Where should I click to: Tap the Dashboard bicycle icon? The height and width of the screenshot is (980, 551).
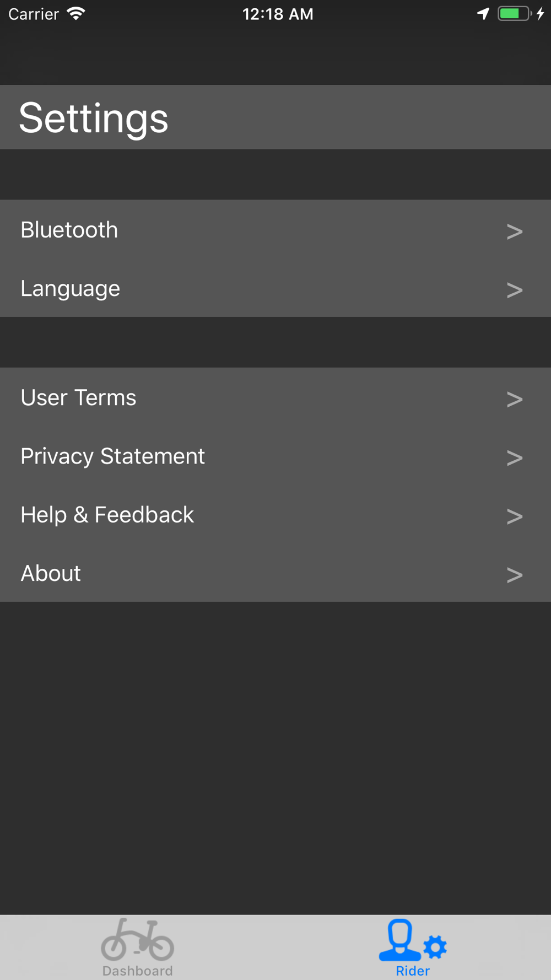(138, 939)
